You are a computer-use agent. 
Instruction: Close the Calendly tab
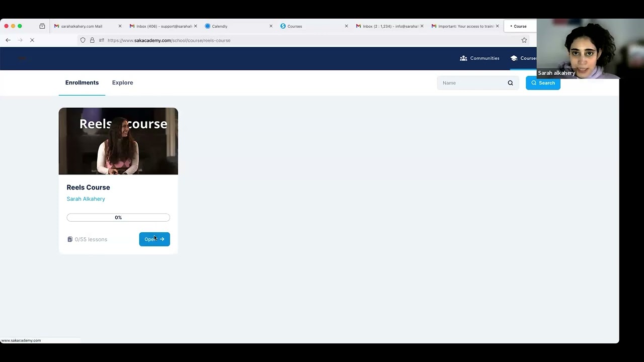(x=271, y=26)
